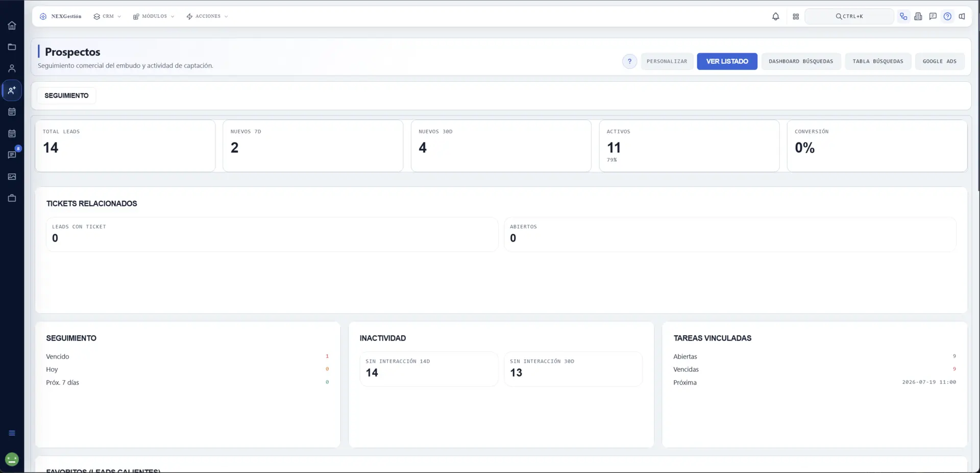Open the briefcase sidebar icon

12,198
